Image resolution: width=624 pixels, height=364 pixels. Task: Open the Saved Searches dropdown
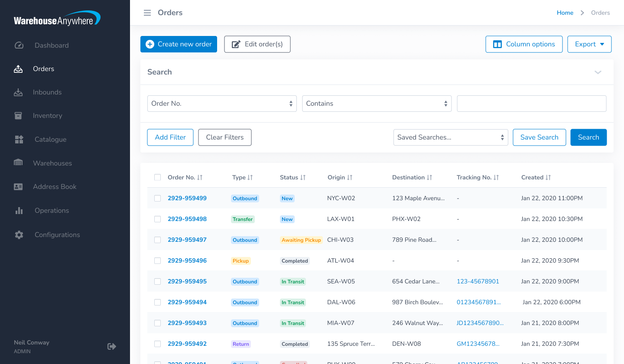pos(450,137)
